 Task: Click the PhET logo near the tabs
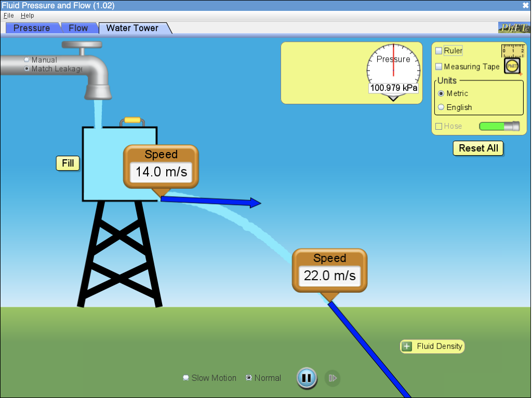pos(513,28)
